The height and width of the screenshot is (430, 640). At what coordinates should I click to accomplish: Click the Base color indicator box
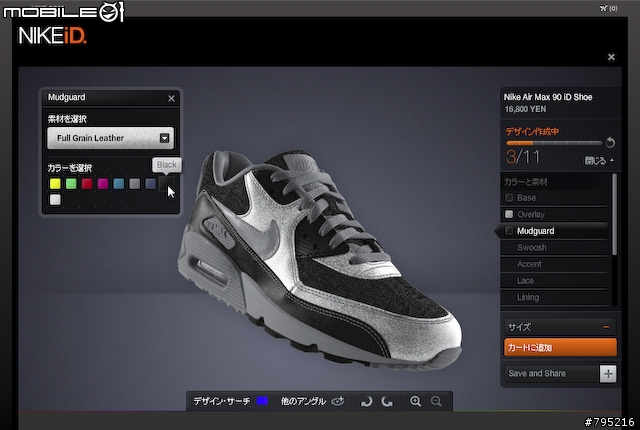point(509,198)
